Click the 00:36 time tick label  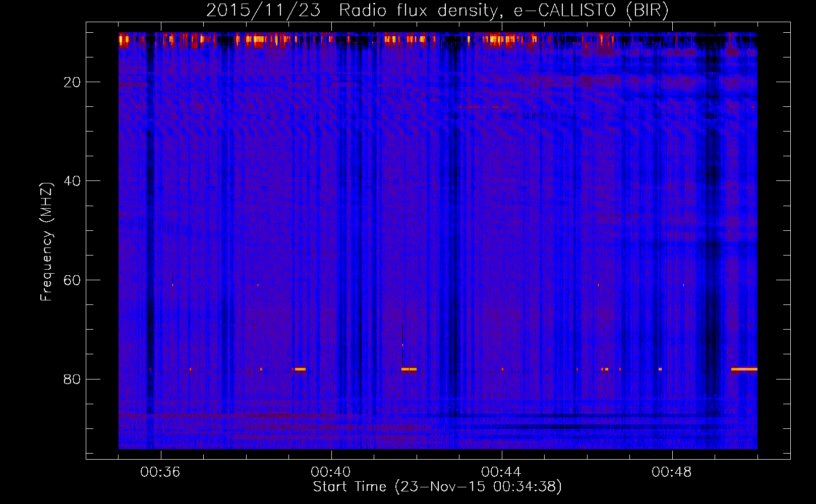[160, 472]
